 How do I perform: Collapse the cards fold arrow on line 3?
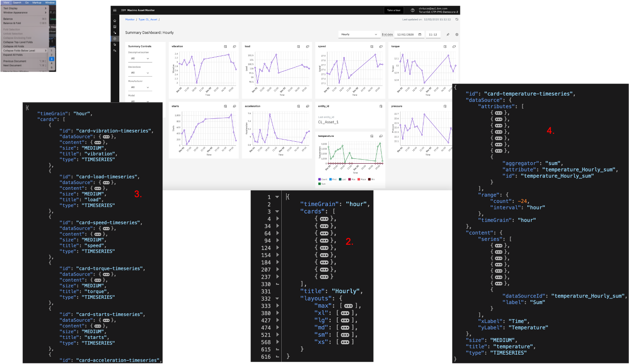click(x=277, y=212)
